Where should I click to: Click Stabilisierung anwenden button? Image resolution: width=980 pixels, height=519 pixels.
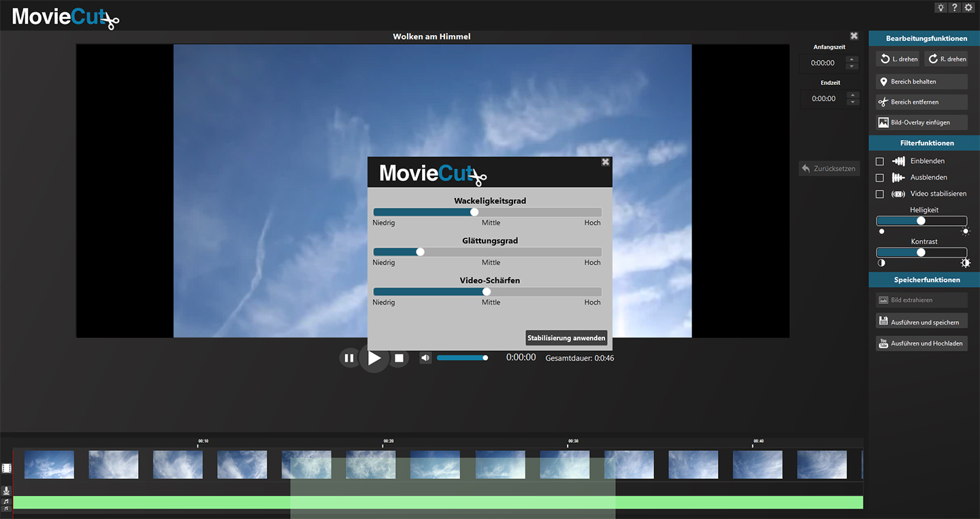coord(566,338)
